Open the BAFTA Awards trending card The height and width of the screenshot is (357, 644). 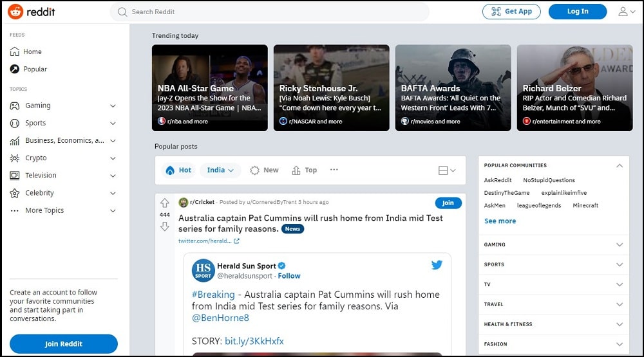(453, 88)
